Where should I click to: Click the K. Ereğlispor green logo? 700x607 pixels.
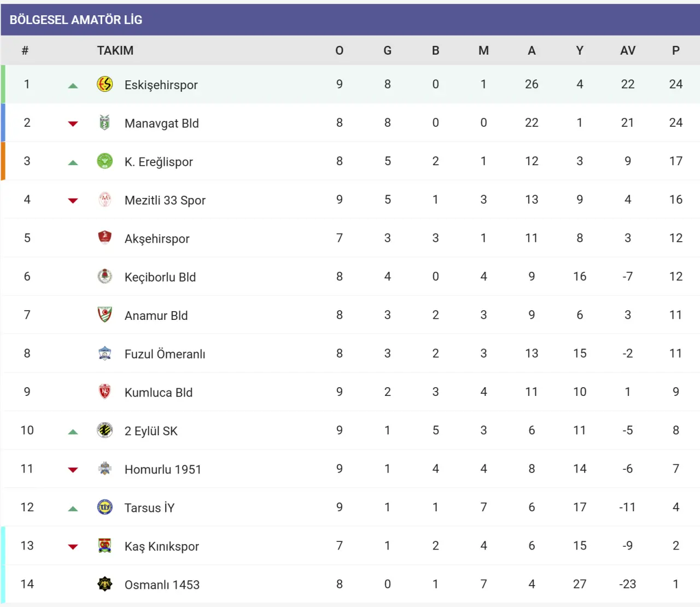coord(104,161)
